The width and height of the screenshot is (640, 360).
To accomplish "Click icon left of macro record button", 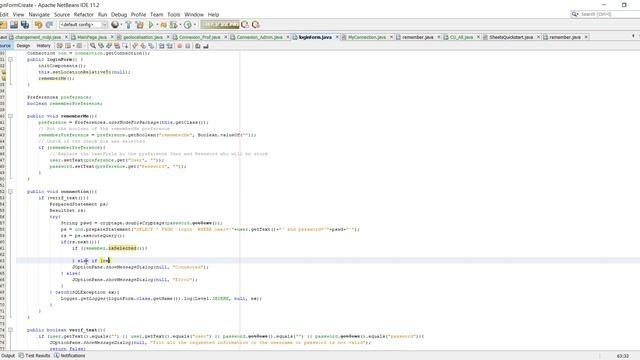I will 169,46.
